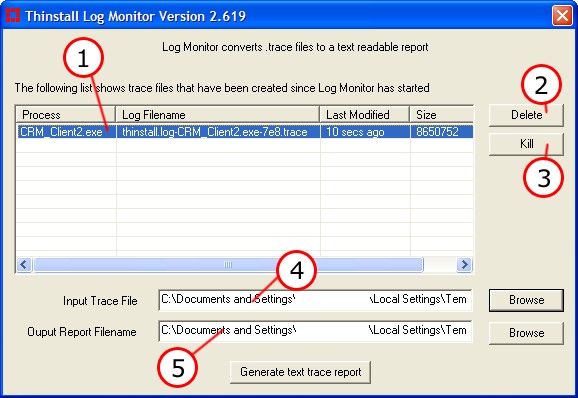Click the right scroll arrow
The width and height of the screenshot is (578, 398).
(464, 264)
